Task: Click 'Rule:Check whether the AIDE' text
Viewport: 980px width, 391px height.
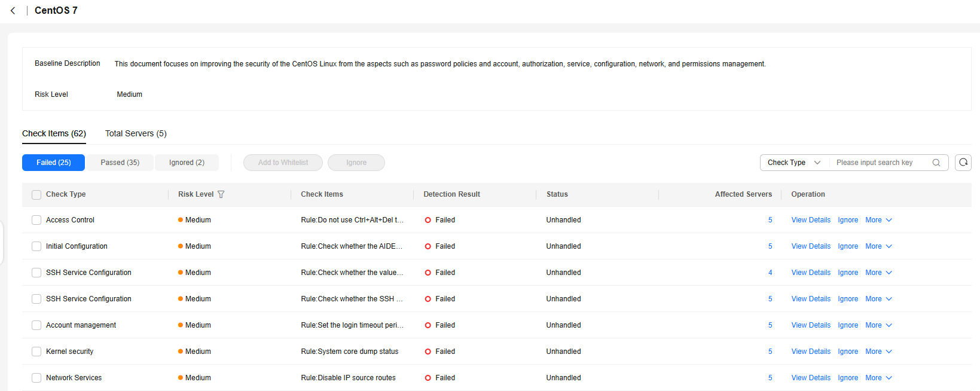Action: [x=352, y=246]
